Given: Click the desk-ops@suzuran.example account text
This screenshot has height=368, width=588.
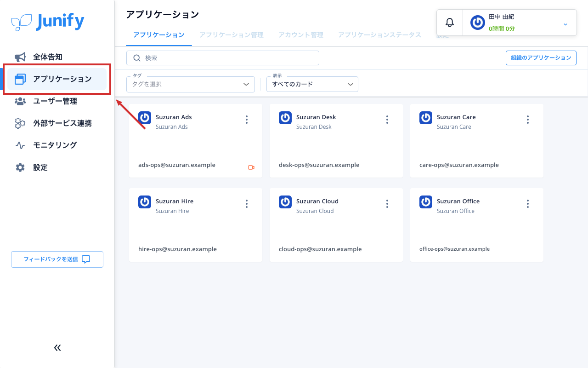Looking at the screenshot, I should (319, 165).
